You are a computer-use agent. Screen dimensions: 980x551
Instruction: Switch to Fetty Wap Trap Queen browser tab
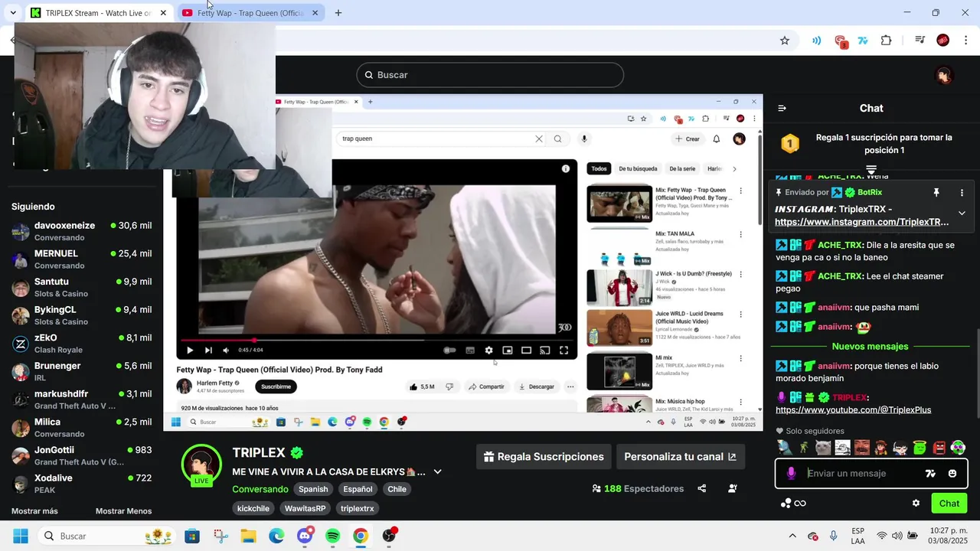pyautogui.click(x=252, y=13)
